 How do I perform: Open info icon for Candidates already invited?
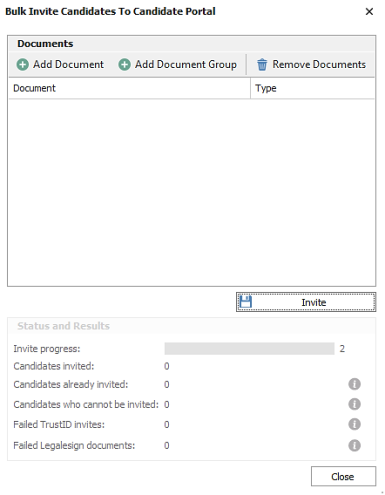point(354,384)
